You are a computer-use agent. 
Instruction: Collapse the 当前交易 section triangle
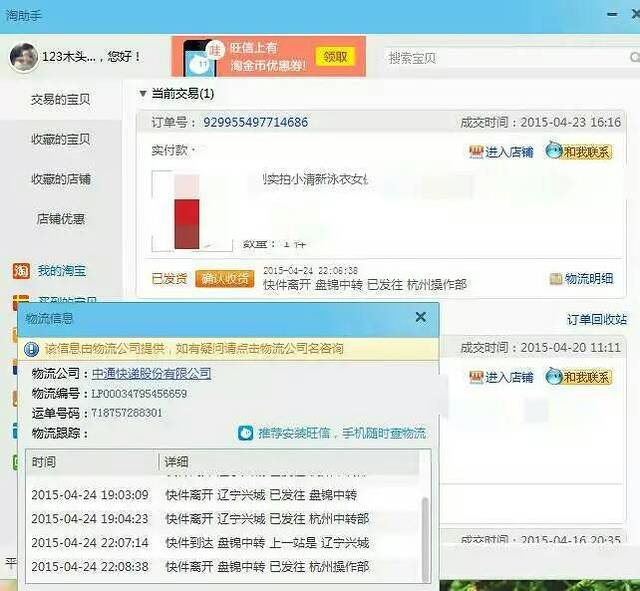click(x=143, y=94)
